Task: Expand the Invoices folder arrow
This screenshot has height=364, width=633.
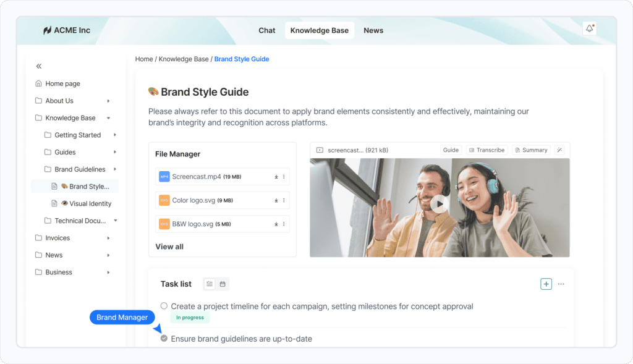Action: click(x=108, y=238)
